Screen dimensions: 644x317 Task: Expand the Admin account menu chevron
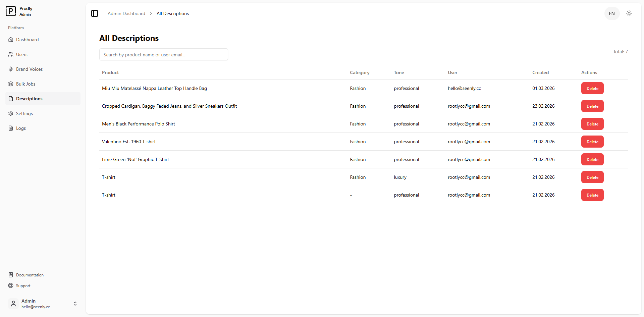point(75,304)
